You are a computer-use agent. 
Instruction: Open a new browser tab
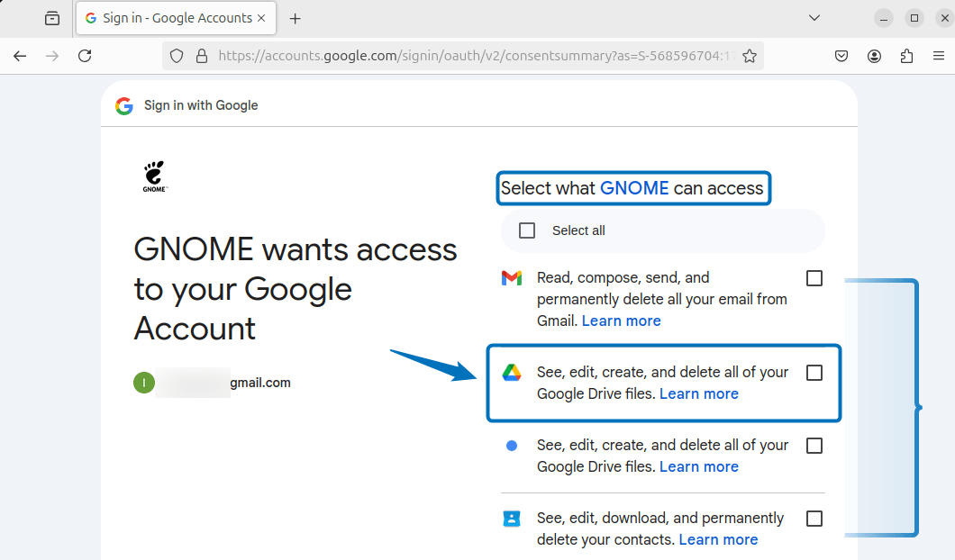pyautogui.click(x=296, y=17)
